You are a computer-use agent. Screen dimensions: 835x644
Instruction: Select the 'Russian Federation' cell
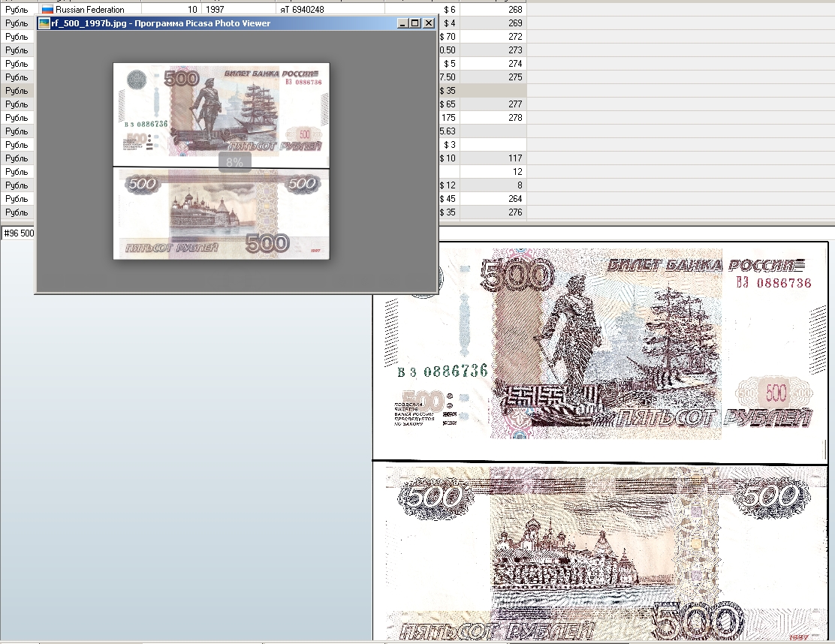click(x=90, y=10)
